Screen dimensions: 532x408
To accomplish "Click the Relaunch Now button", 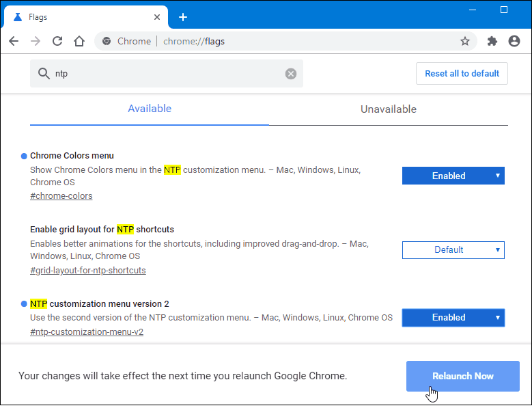I will click(463, 376).
